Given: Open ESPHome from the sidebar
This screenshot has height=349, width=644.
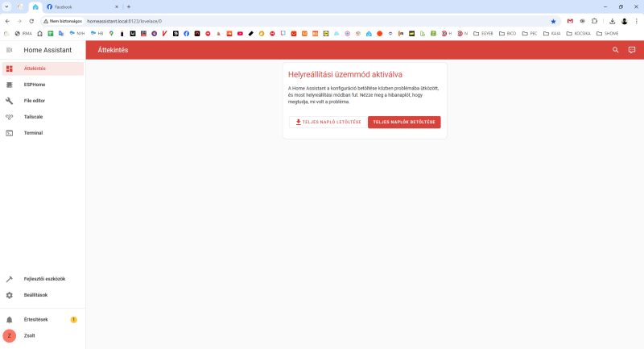Looking at the screenshot, I should pyautogui.click(x=43, y=85).
